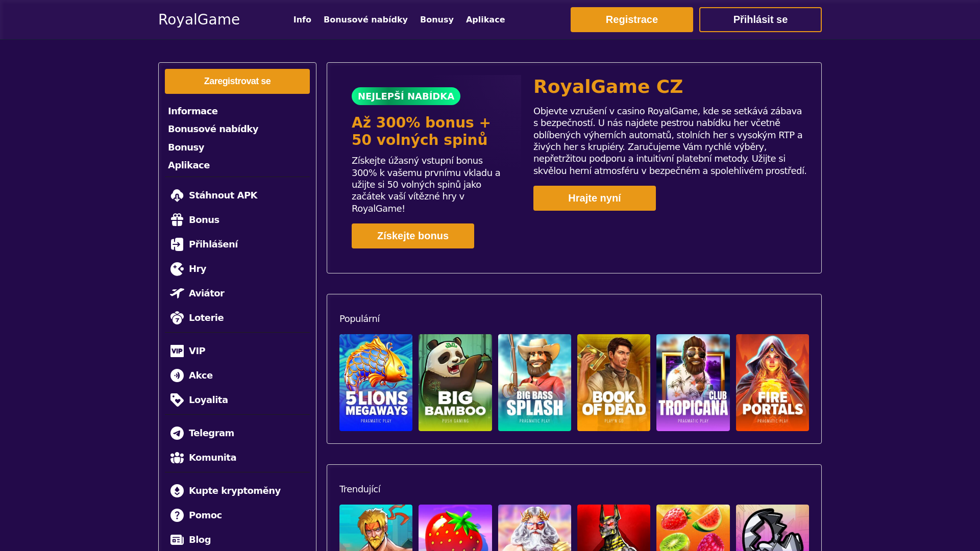Viewport: 980px width, 551px height.
Task: Open Info in the top navigation
Action: coord(302,19)
